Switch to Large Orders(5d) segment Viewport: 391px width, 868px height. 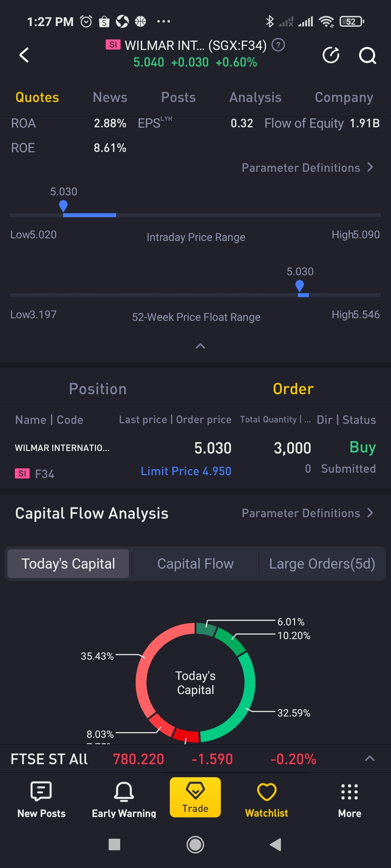point(322,563)
